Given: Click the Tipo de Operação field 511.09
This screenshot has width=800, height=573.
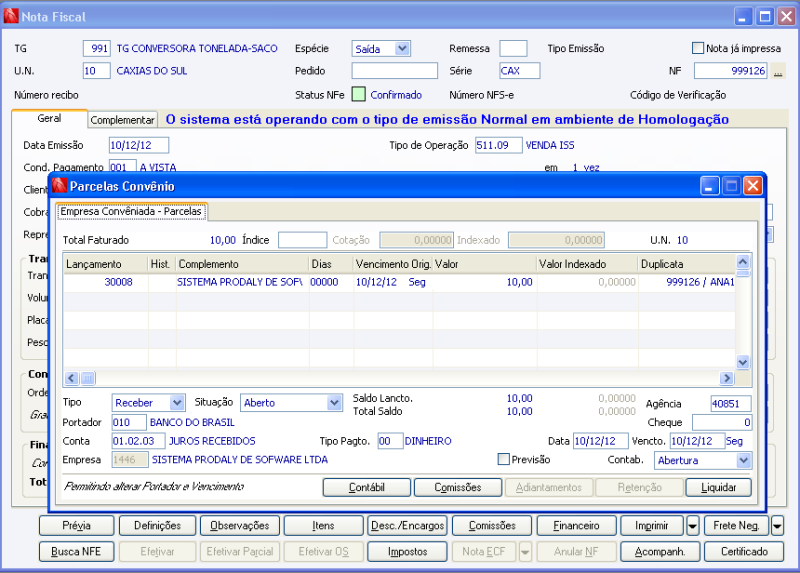Looking at the screenshot, I should [498, 145].
